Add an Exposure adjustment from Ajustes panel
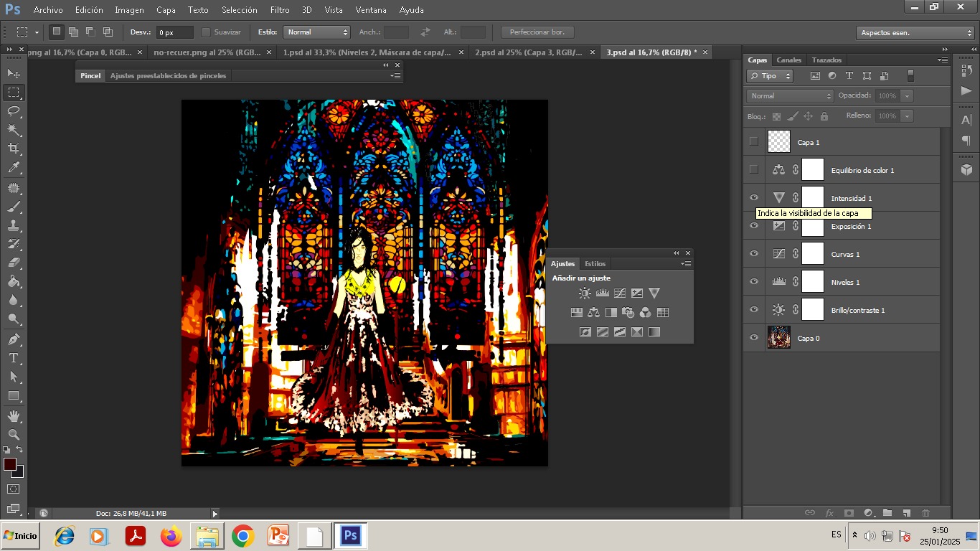 [637, 293]
